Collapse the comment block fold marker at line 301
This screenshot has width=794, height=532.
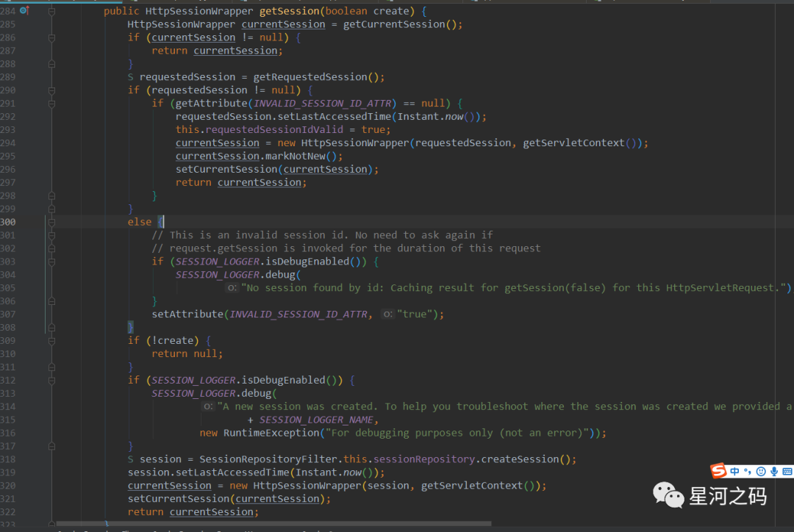51,235
